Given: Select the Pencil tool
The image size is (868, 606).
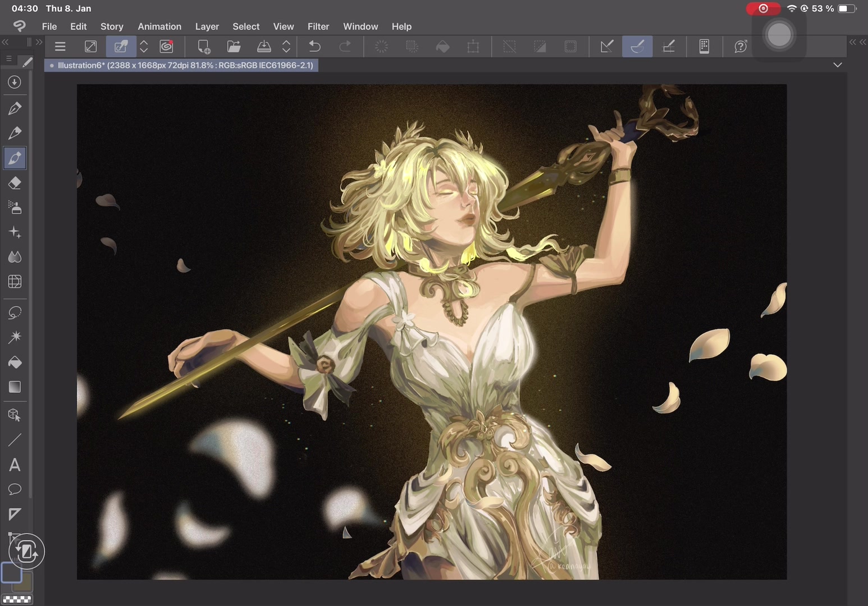Looking at the screenshot, I should coord(15,133).
